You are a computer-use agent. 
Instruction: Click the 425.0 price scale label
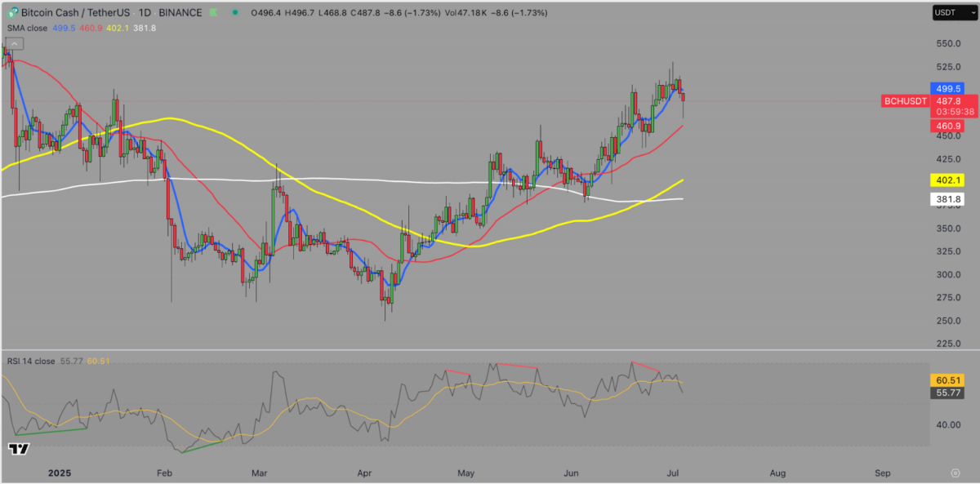click(x=947, y=159)
